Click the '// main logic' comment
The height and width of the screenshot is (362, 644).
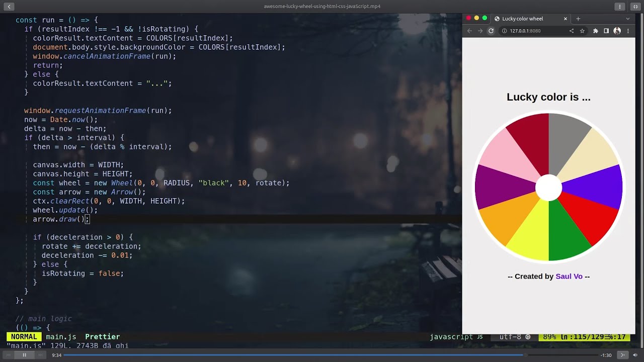(43, 319)
